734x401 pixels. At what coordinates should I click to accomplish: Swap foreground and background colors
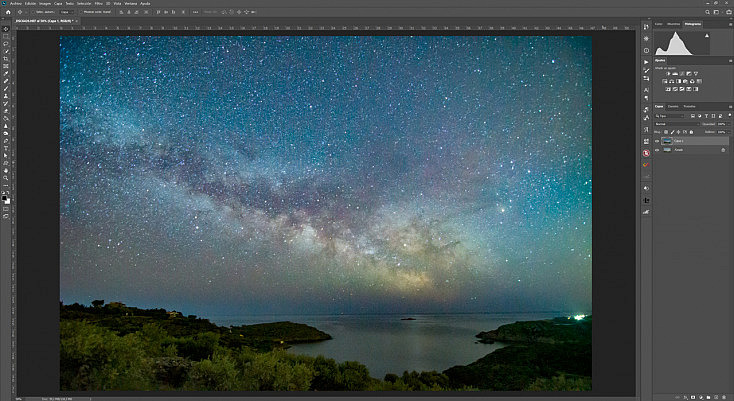click(8, 192)
